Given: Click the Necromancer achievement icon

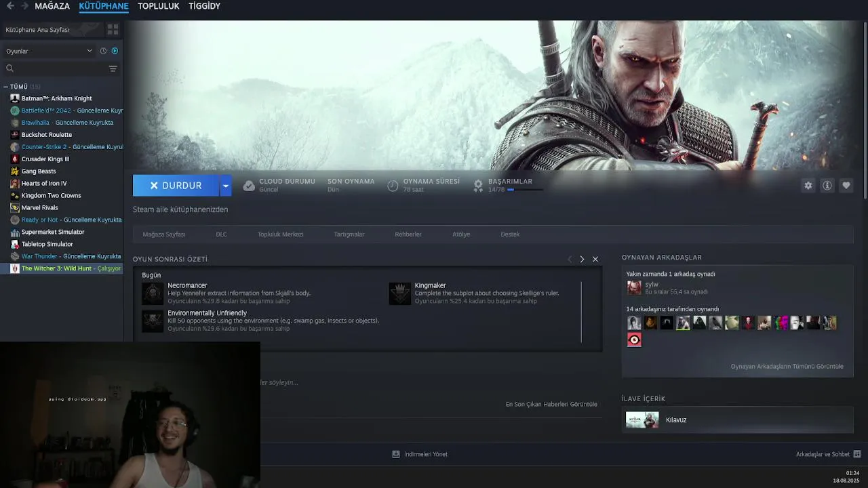Looking at the screenshot, I should tap(153, 293).
